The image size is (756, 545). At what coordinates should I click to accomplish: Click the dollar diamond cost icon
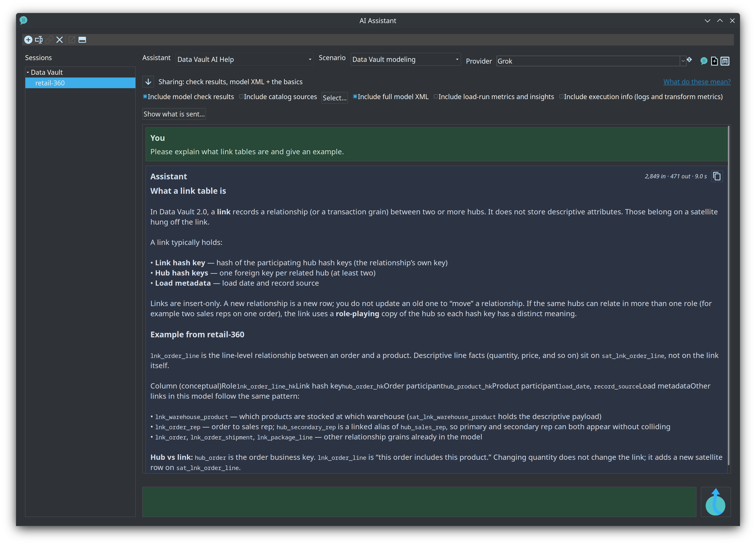pyautogui.click(x=689, y=60)
